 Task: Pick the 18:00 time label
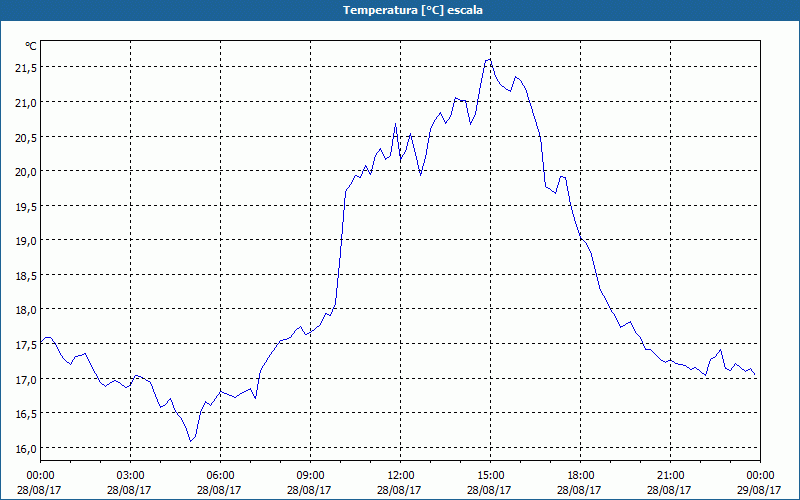click(x=581, y=476)
